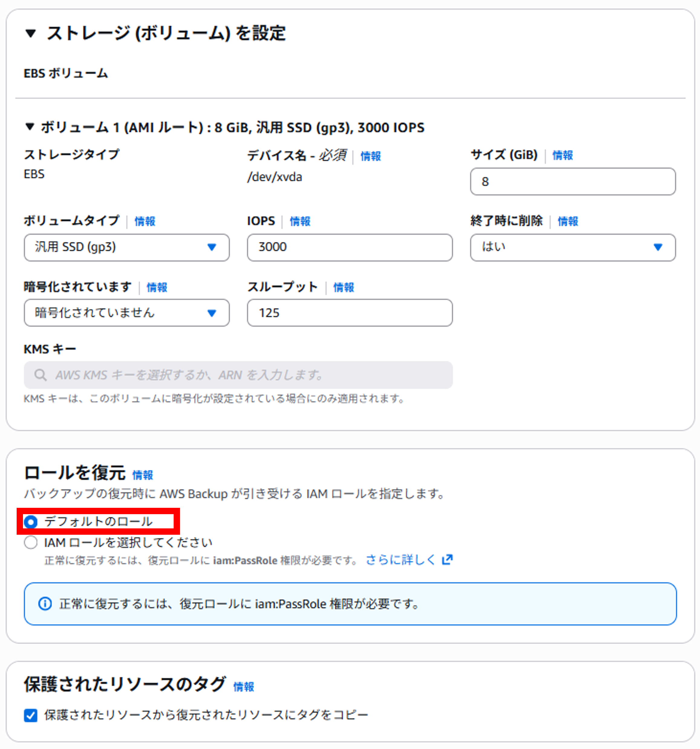Click the サイズ (GiB) input field showing 8

(573, 182)
